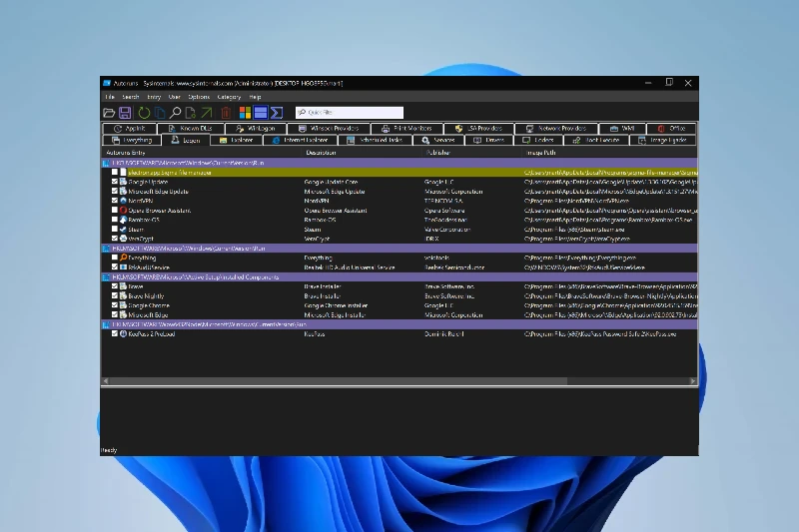
Task: Click the Windows logo filter icon
Action: click(x=245, y=113)
